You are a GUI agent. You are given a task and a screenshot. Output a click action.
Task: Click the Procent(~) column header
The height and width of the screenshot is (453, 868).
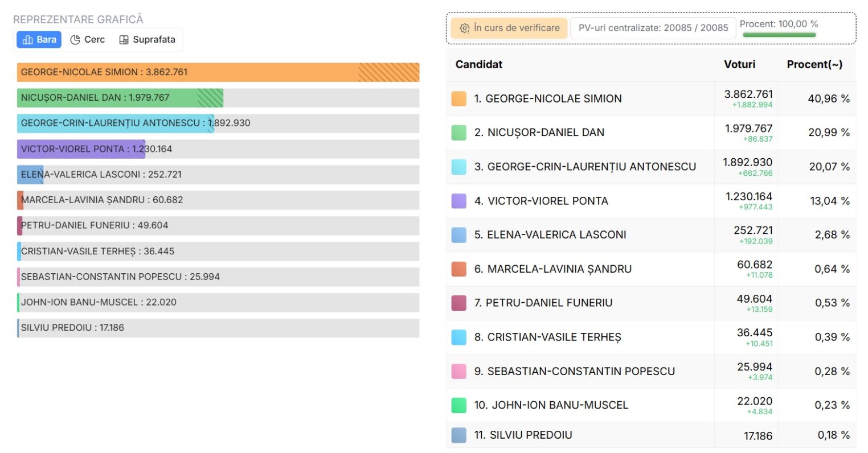pos(814,64)
